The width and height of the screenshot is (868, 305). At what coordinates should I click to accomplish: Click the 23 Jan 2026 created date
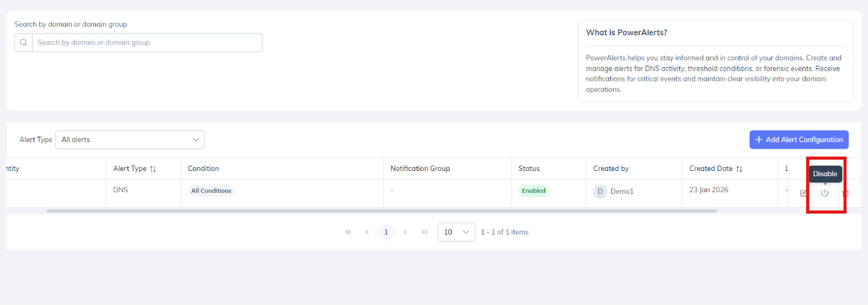click(x=709, y=190)
